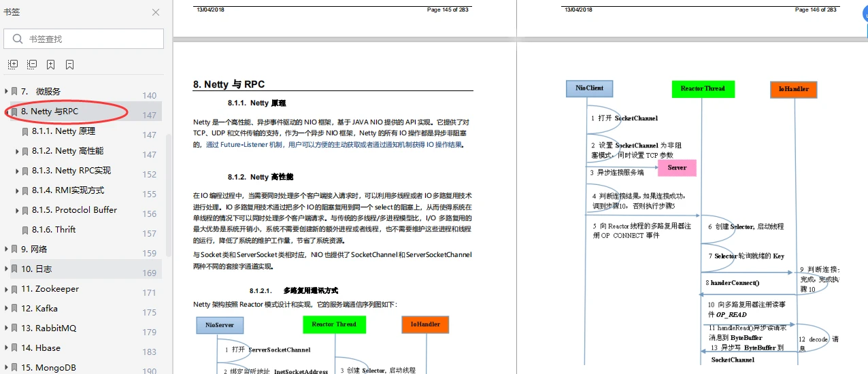Click the 书签查找 bookmark search field

point(84,39)
